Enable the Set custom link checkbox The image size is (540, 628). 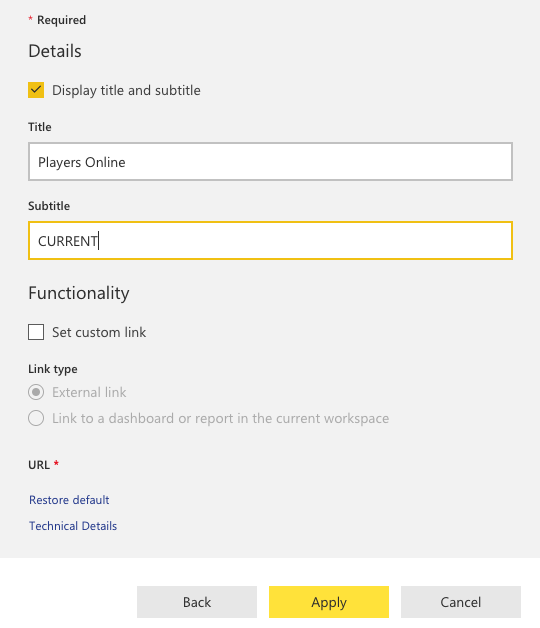coord(36,332)
